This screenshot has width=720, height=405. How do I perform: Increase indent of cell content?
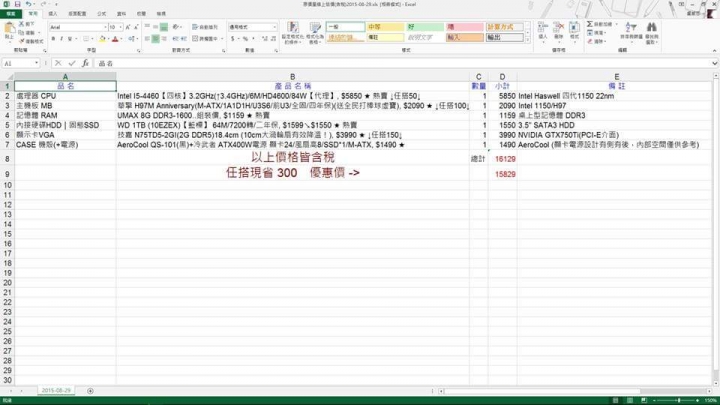coord(183,39)
